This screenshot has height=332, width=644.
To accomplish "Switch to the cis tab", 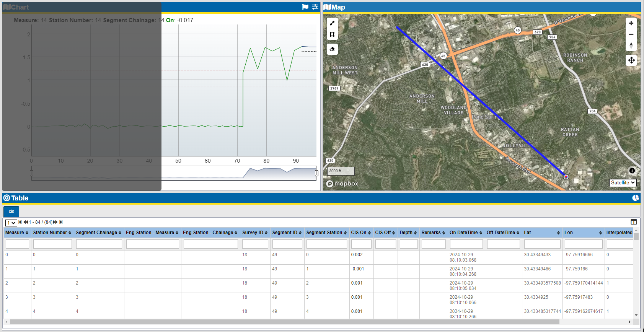I will 11,212.
